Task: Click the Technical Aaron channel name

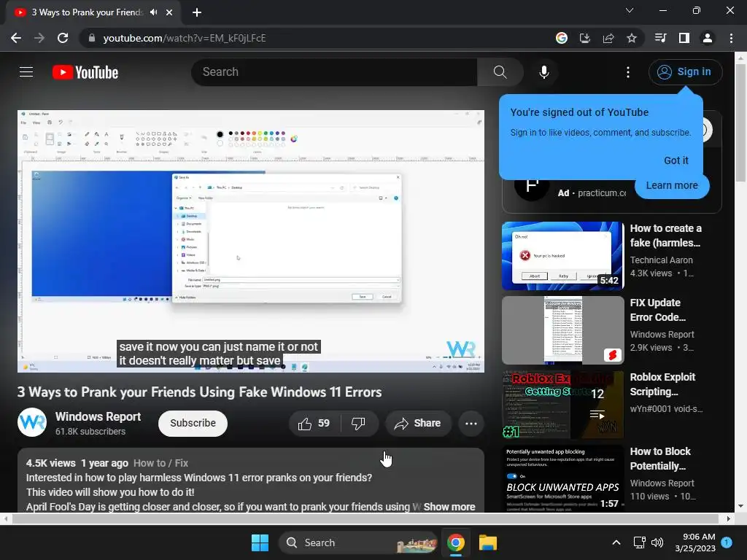Action: 661,260
